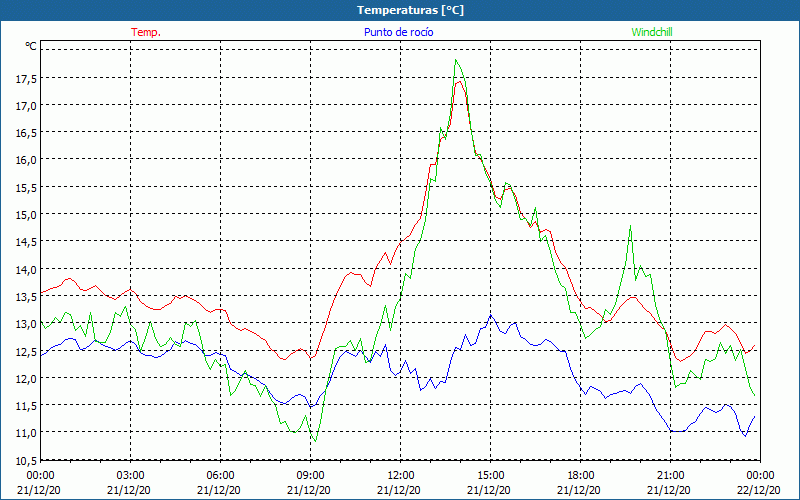Click the green Windchill peak near 14:00
The image size is (800, 500).
pos(456,60)
